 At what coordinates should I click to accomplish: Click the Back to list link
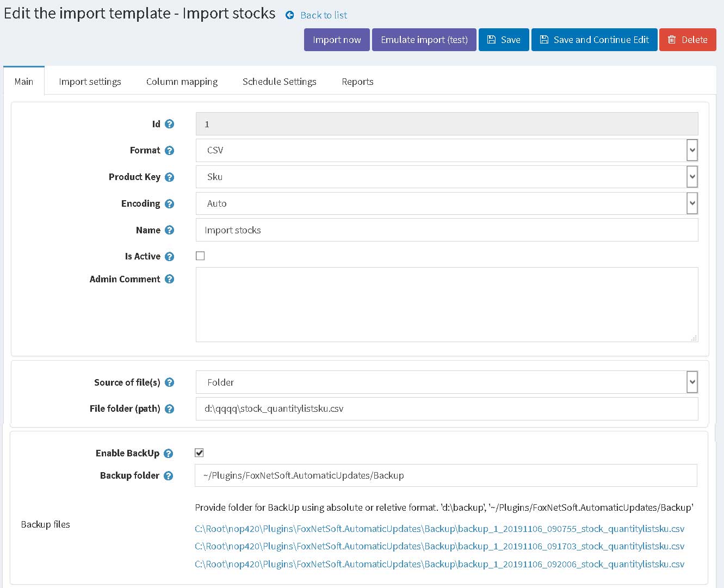[323, 15]
